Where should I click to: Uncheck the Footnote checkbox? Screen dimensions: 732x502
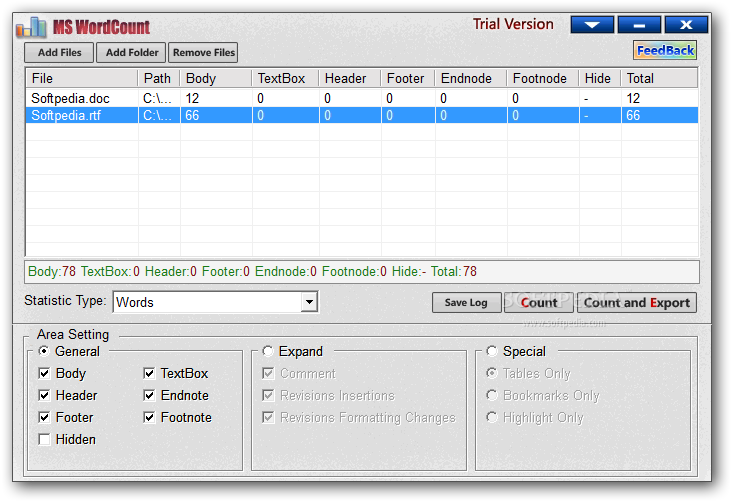pos(149,417)
